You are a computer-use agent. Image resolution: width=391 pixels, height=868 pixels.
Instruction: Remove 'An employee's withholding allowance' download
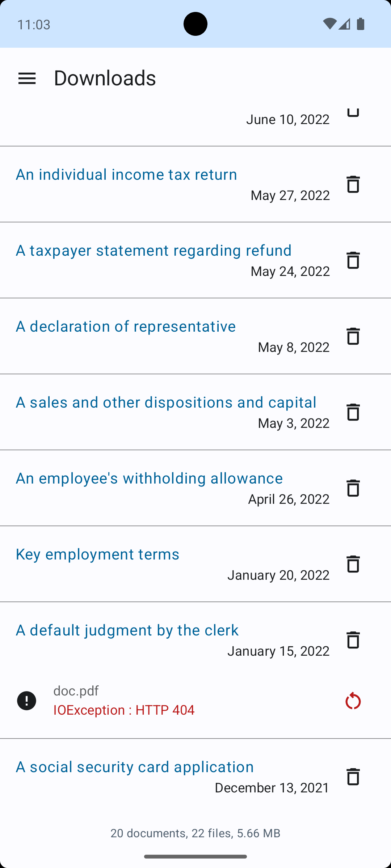[x=353, y=488]
